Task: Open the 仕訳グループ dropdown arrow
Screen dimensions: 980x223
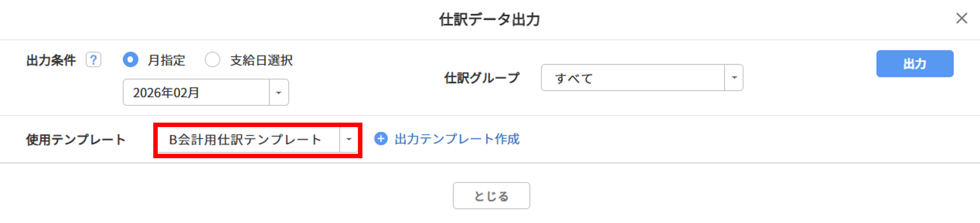Action: [x=734, y=78]
